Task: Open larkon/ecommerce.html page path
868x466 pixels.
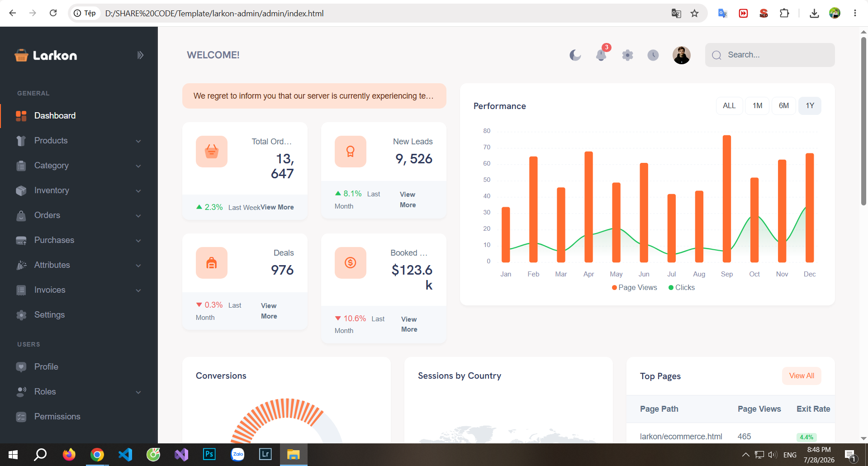Action: pos(681,437)
